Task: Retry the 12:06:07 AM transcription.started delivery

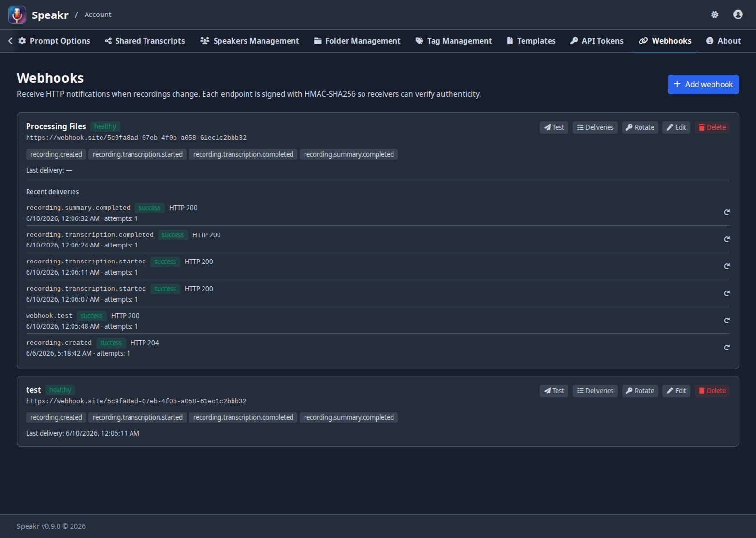Action: 727,293
